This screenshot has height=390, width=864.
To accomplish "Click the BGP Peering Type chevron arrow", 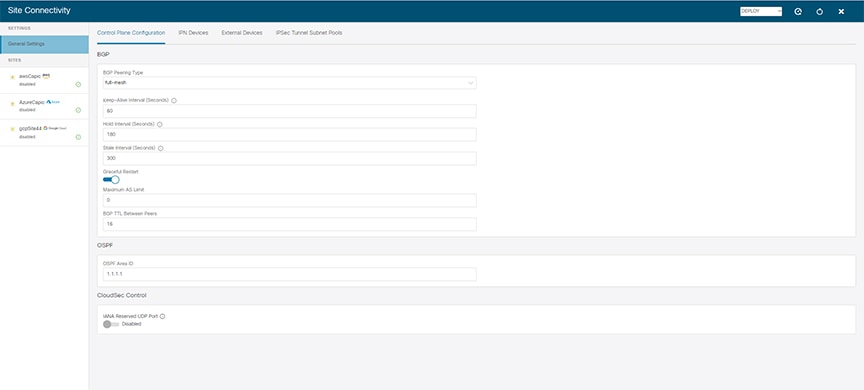I will [471, 83].
